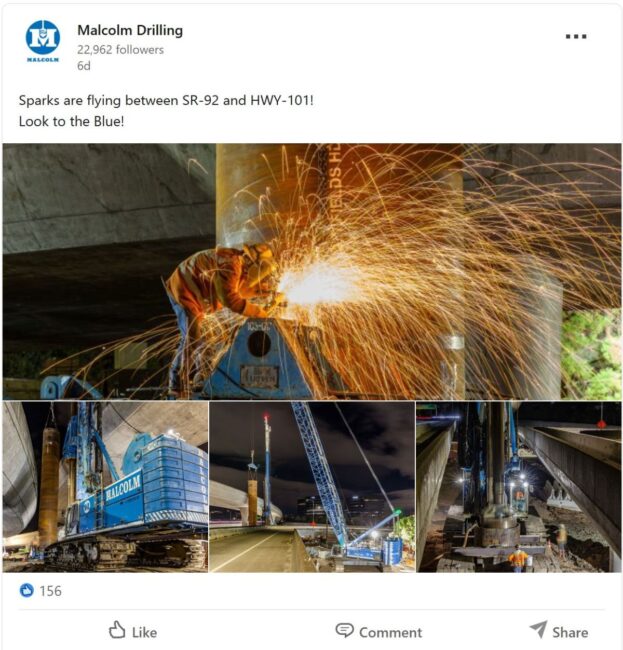The width and height of the screenshot is (623, 650).
Task: View the 156 reactions count
Action: click(51, 591)
